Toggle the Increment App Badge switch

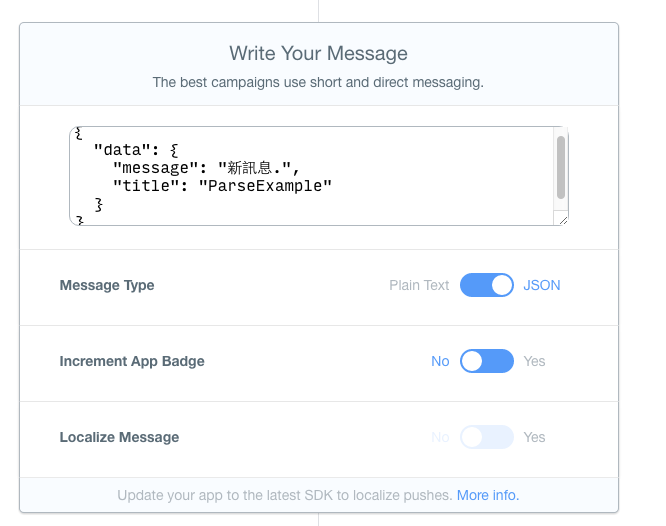pos(487,361)
